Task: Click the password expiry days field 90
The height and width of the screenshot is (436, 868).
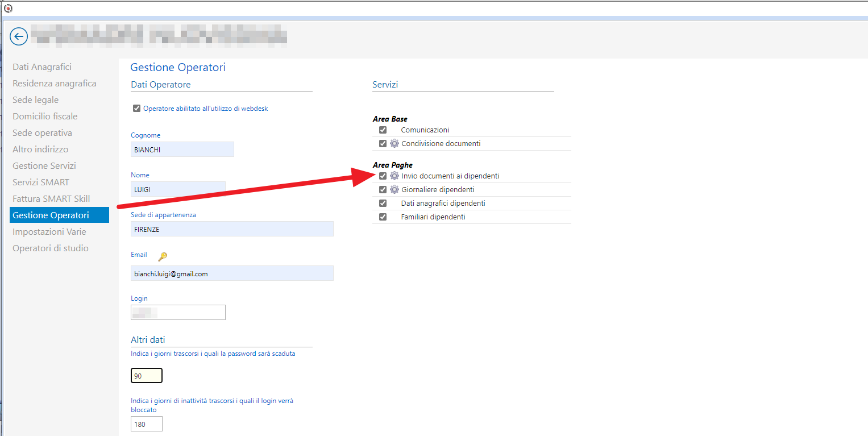Action: pos(147,376)
